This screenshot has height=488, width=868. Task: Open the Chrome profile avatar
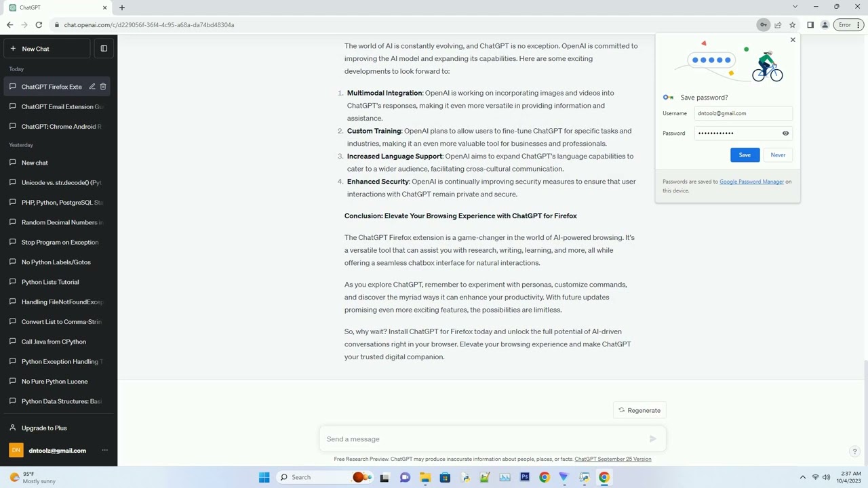coord(825,25)
